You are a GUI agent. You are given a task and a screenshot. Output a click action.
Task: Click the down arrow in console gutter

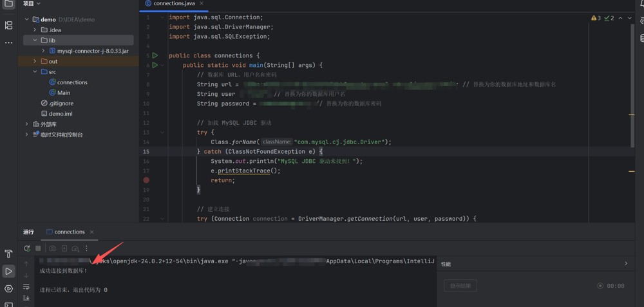[26, 275]
